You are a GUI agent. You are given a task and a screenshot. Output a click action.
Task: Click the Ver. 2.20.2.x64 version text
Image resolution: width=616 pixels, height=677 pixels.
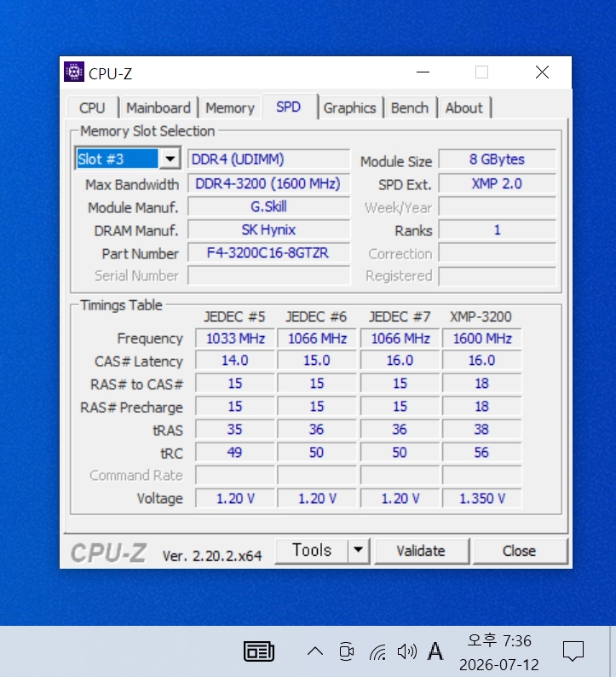212,556
